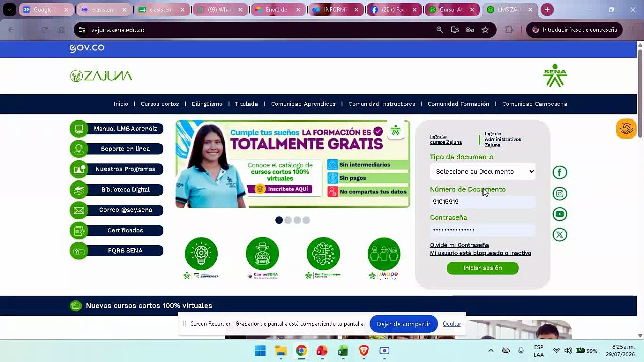
Task: Go to Inicio in navigation menu
Action: click(x=121, y=104)
